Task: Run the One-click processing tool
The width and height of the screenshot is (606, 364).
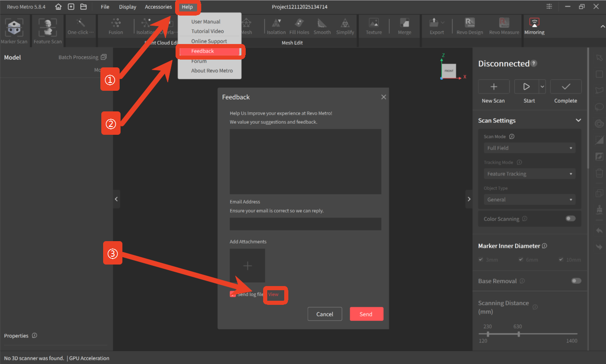Action: (81, 26)
